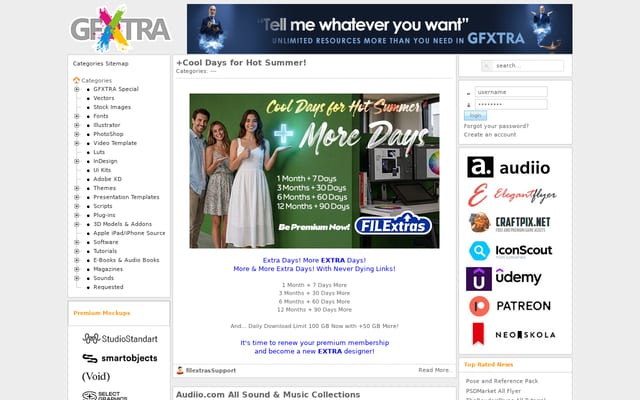Click the magnifier icon in search box

(487, 66)
